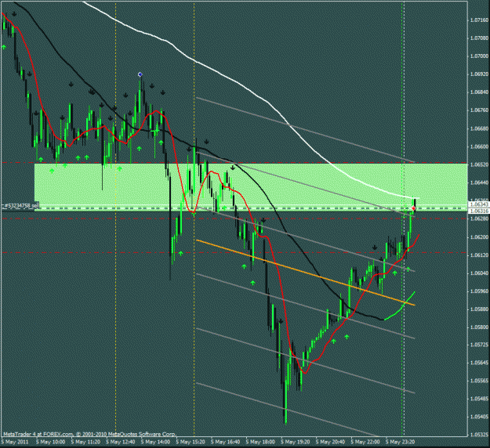Click the 1.05325 price axis label
Screen dimensions: 490x448
pyautogui.click(x=479, y=435)
